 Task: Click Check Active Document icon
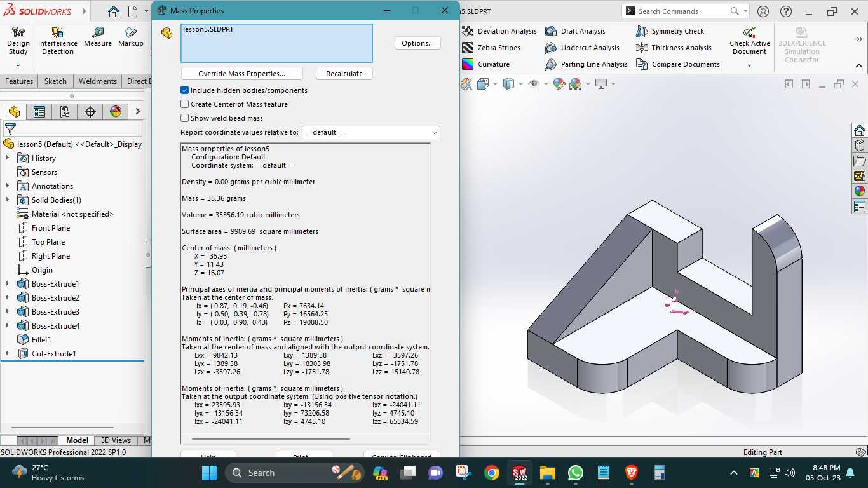[750, 32]
